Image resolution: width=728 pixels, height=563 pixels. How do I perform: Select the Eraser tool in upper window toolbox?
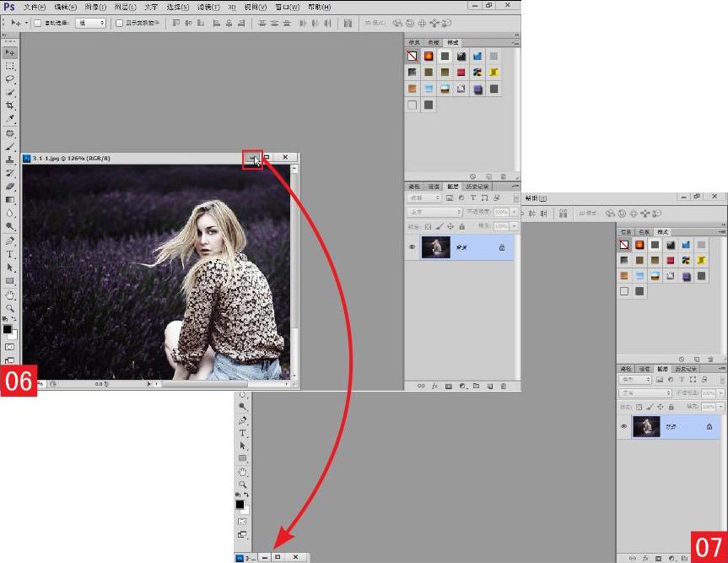pos(10,187)
